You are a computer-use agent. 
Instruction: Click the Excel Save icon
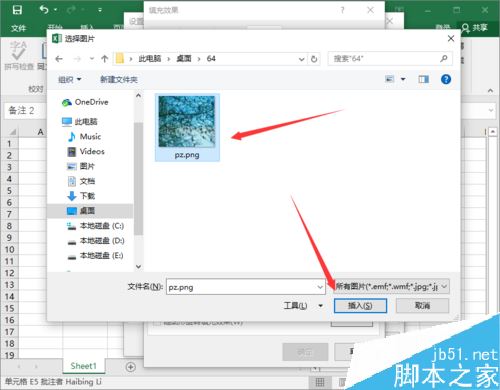(17, 10)
